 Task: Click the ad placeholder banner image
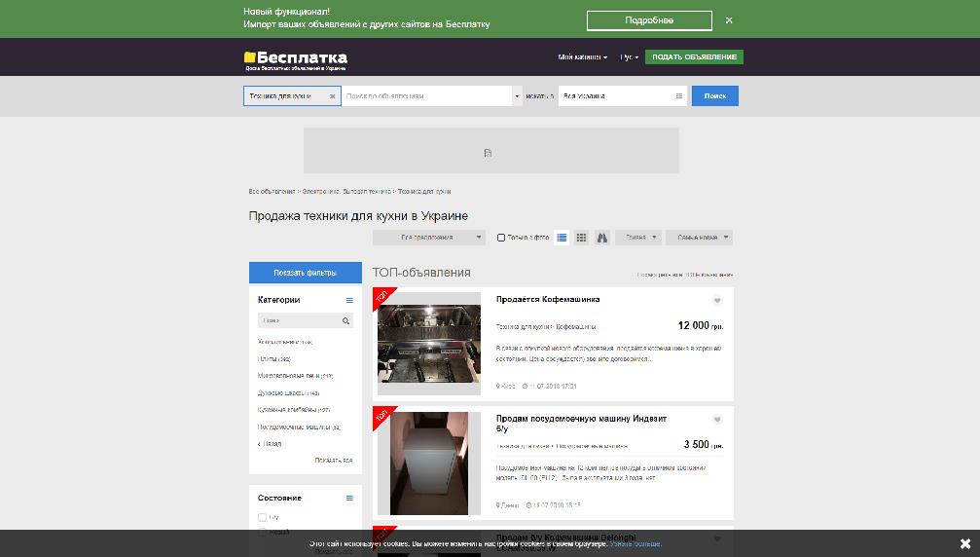491,151
